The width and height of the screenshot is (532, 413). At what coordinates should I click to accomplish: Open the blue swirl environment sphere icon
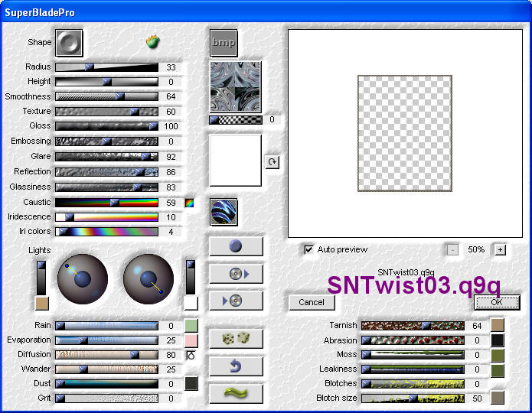[224, 213]
